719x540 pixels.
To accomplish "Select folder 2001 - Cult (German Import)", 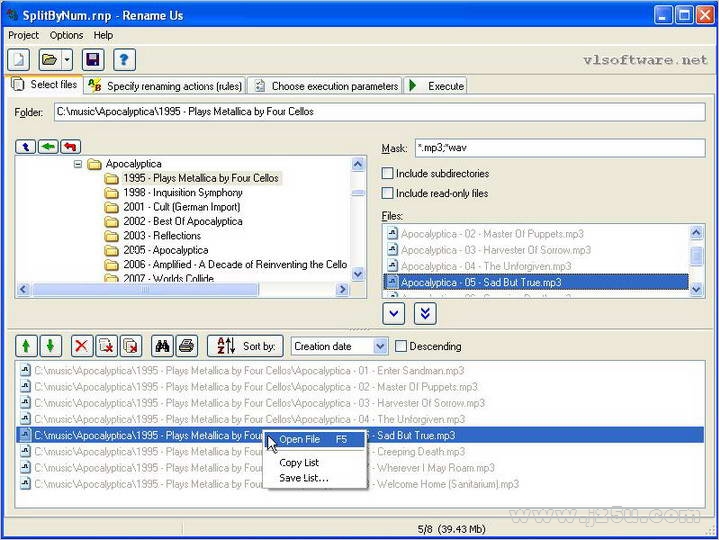I will point(182,207).
